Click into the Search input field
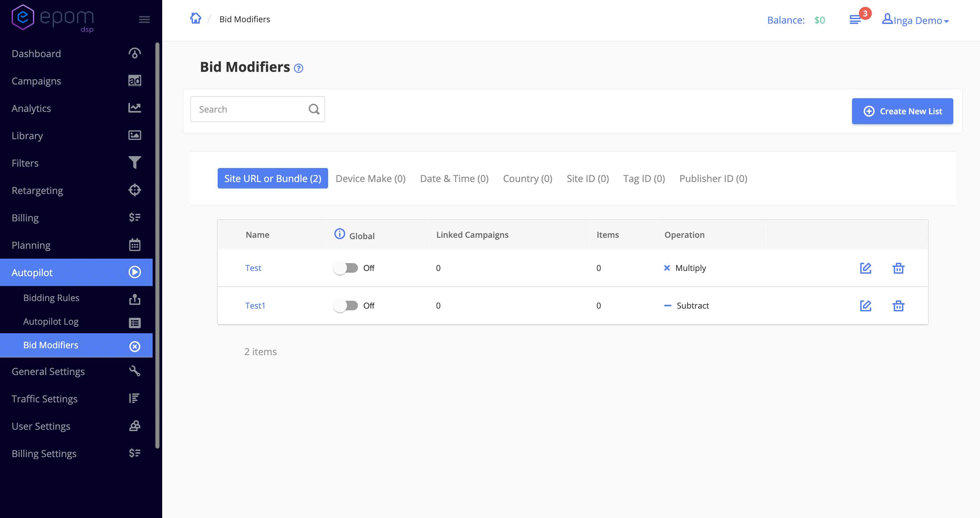Image resolution: width=980 pixels, height=518 pixels. [x=249, y=109]
